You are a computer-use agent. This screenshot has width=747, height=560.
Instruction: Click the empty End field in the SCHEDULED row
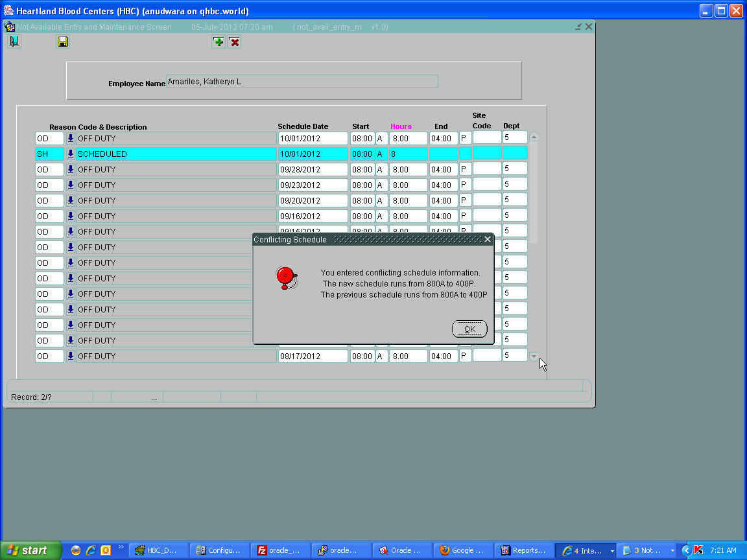pos(443,154)
